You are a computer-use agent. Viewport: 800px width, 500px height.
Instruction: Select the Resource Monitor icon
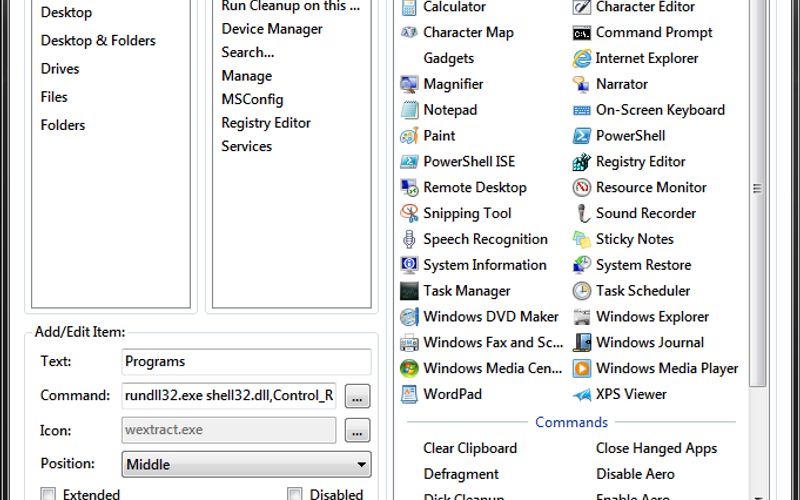pyautogui.click(x=582, y=188)
